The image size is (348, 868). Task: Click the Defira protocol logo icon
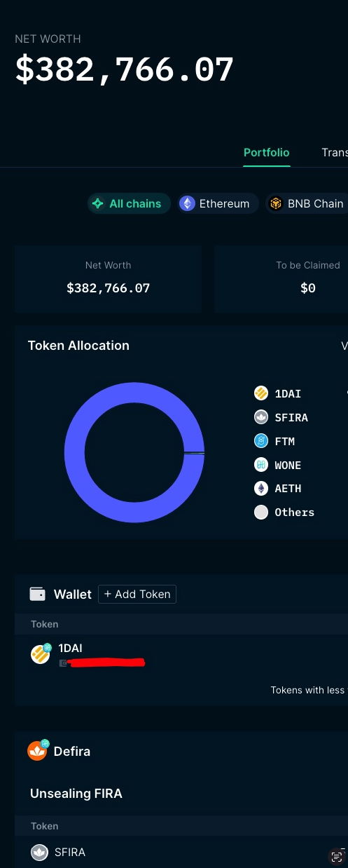pos(37,751)
